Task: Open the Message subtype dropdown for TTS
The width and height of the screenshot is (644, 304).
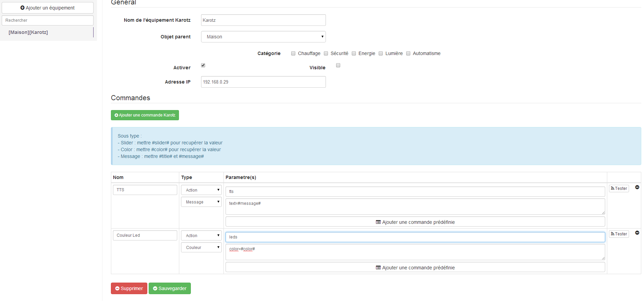Action: pos(201,202)
